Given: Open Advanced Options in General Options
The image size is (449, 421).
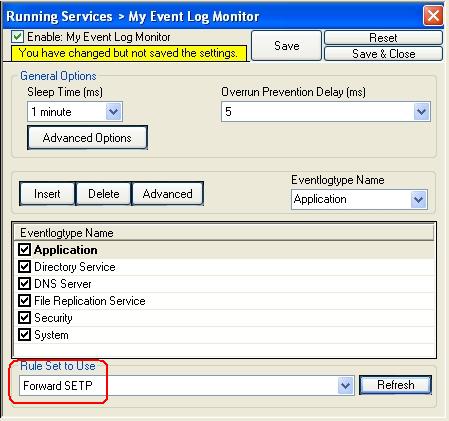Looking at the screenshot, I should tap(87, 138).
